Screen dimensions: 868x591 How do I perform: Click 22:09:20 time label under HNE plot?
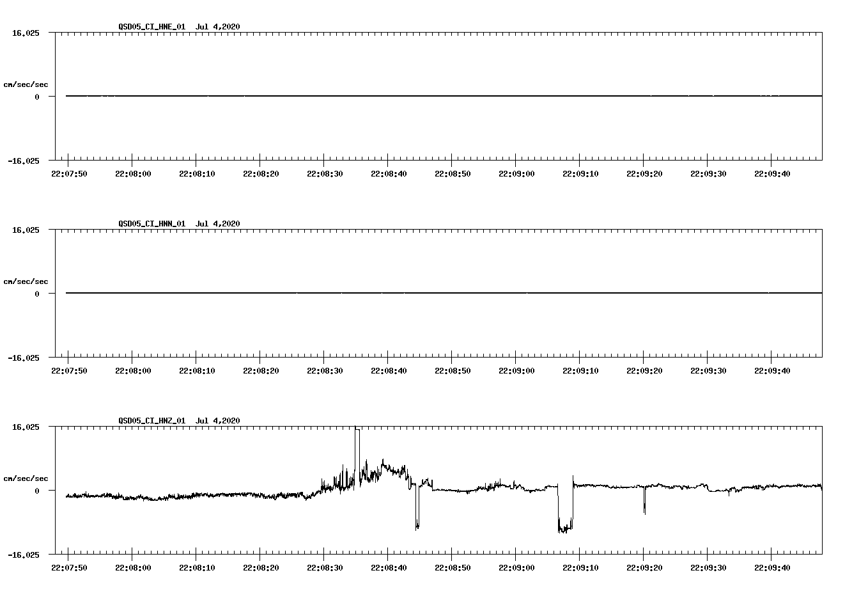[x=644, y=173]
